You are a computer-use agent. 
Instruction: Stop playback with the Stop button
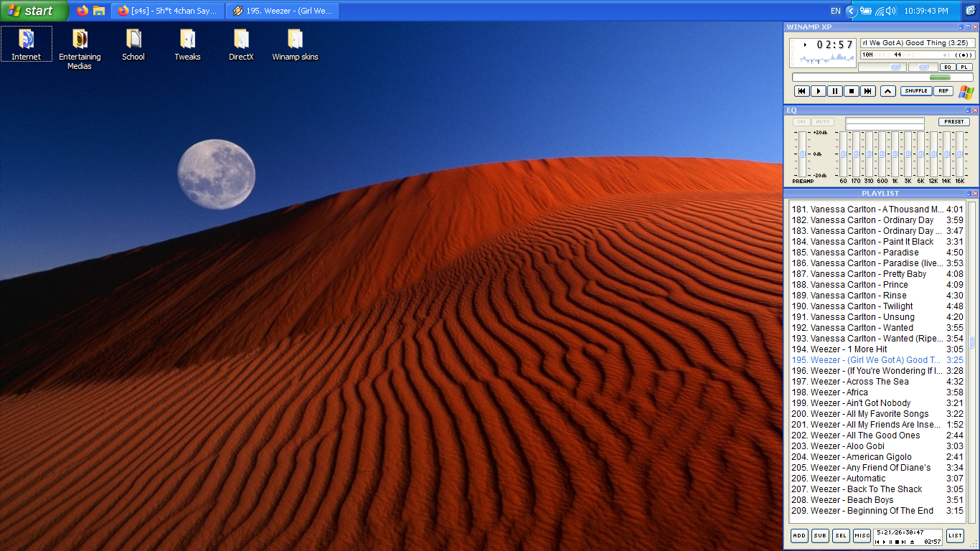851,91
